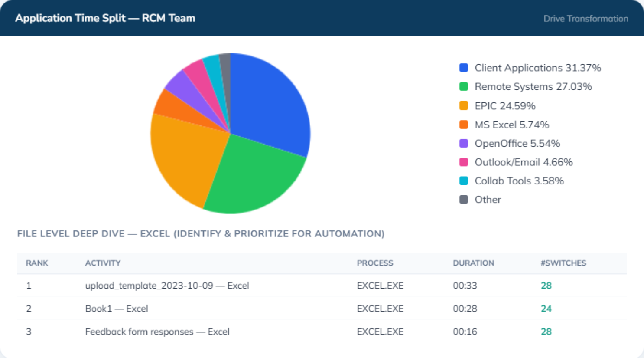Viewport: 644px width, 358px height.
Task: Click the 24 switches value for Book1
Action: 546,309
